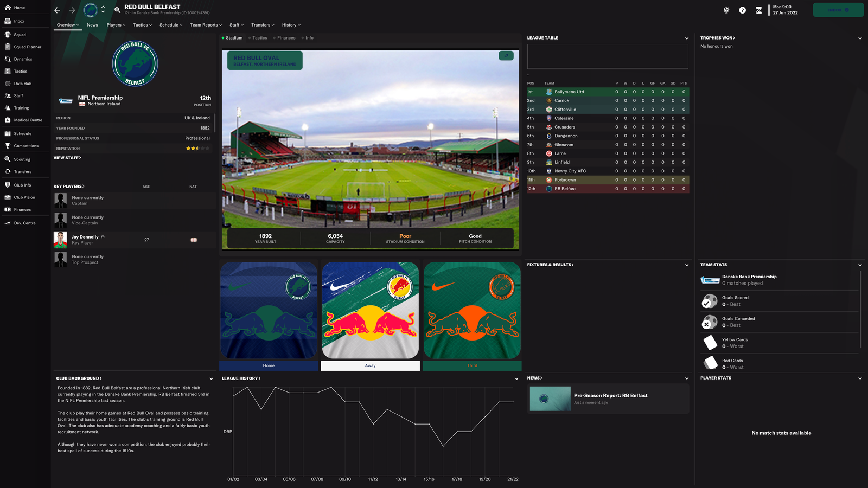Open the Trophies Won panel dropdown
The image size is (868, 488).
859,38
